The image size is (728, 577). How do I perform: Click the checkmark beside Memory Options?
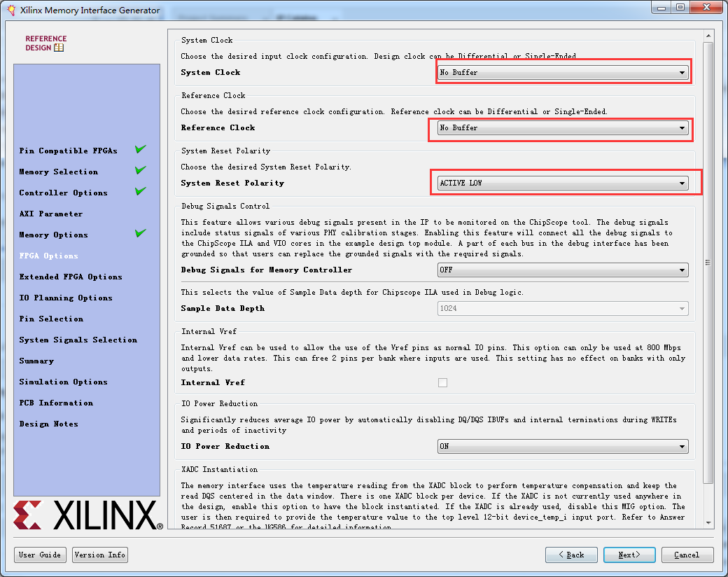(141, 232)
